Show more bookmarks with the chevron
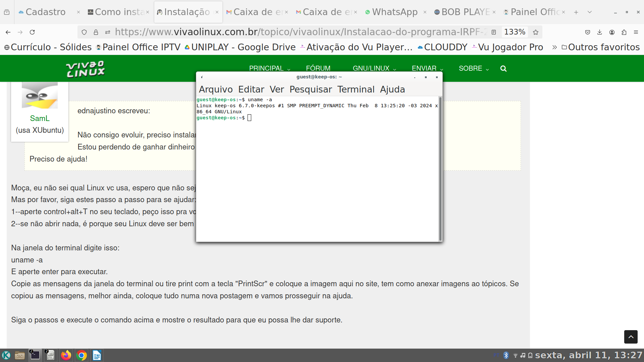 click(554, 47)
